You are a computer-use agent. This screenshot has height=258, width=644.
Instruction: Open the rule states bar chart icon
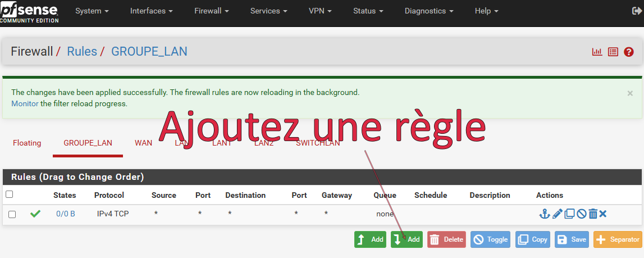pos(597,52)
